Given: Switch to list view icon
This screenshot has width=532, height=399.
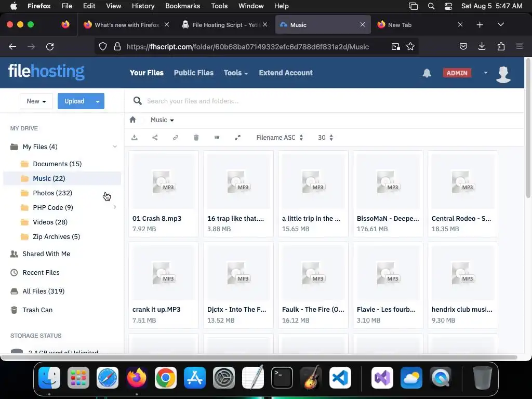Looking at the screenshot, I should tap(217, 137).
